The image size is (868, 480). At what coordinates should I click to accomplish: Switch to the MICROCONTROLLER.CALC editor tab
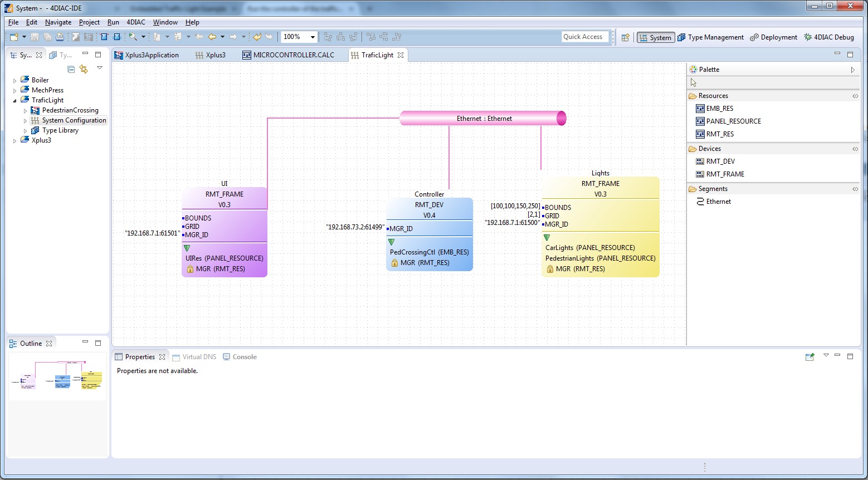click(293, 55)
